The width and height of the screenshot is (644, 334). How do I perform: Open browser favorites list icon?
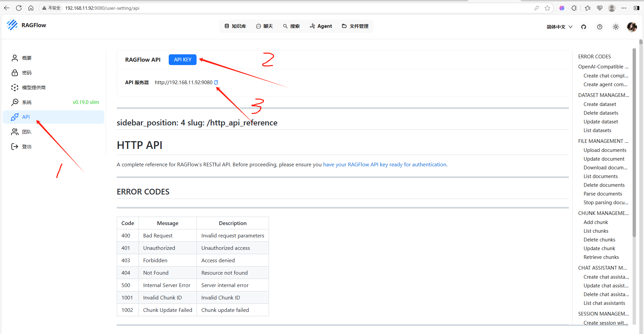coord(587,8)
